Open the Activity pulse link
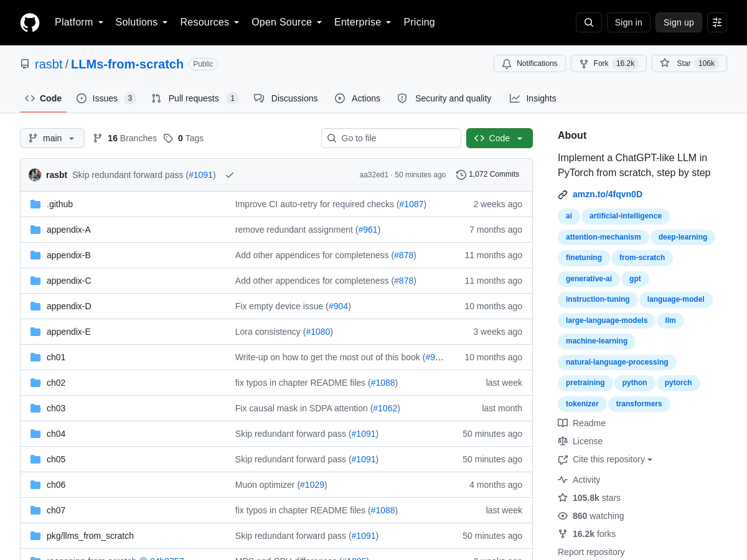 pos(579,480)
